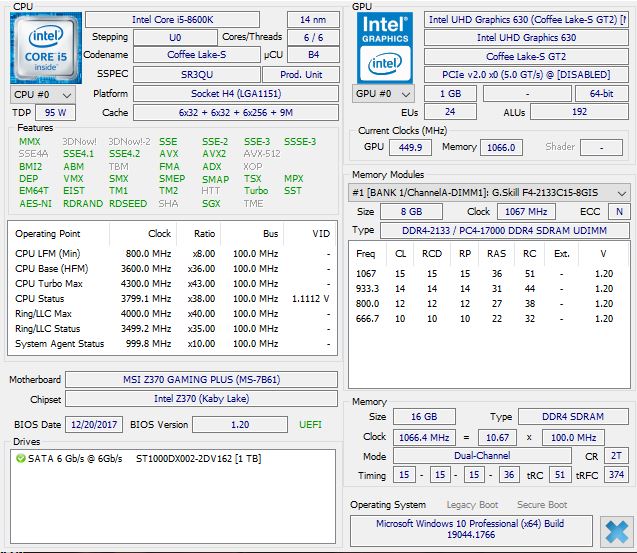Click the Codename Coffee Lake-S field
The height and width of the screenshot is (553, 637).
pyautogui.click(x=197, y=55)
